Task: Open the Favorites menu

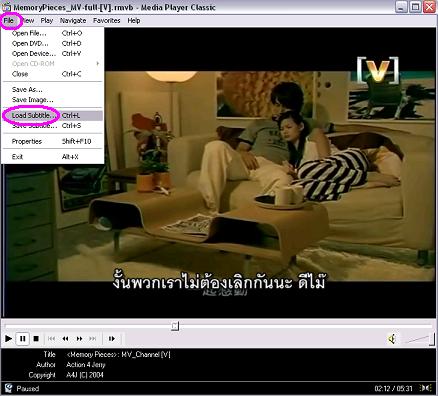Action: click(107, 21)
